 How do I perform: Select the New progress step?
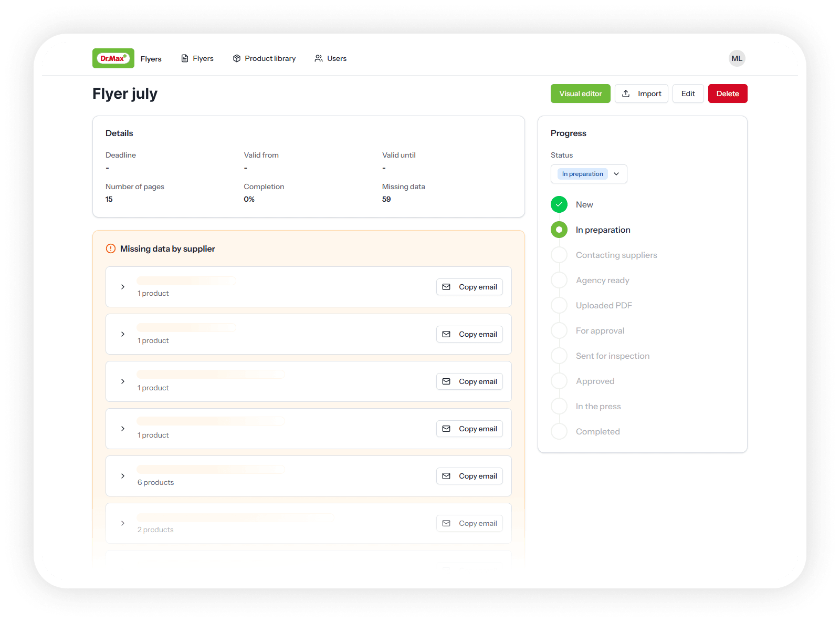[572, 204]
